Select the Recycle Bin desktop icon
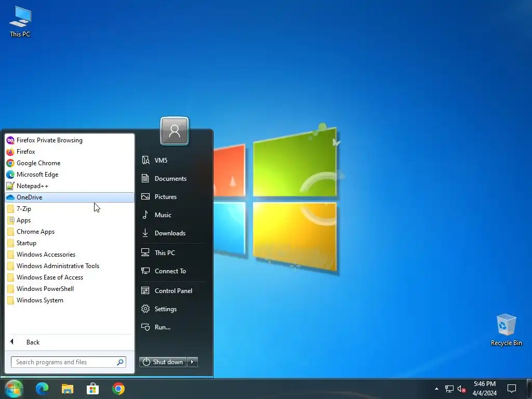The height and width of the screenshot is (399, 532). [506, 330]
